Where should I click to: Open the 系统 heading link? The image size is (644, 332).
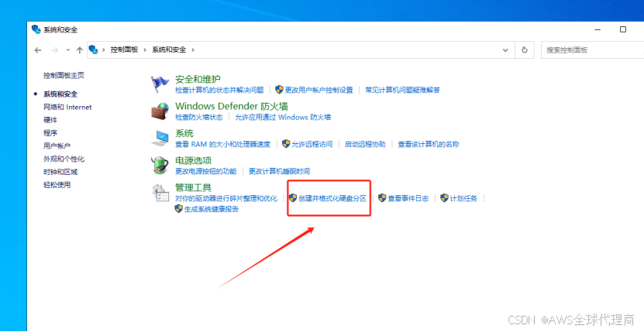click(184, 133)
